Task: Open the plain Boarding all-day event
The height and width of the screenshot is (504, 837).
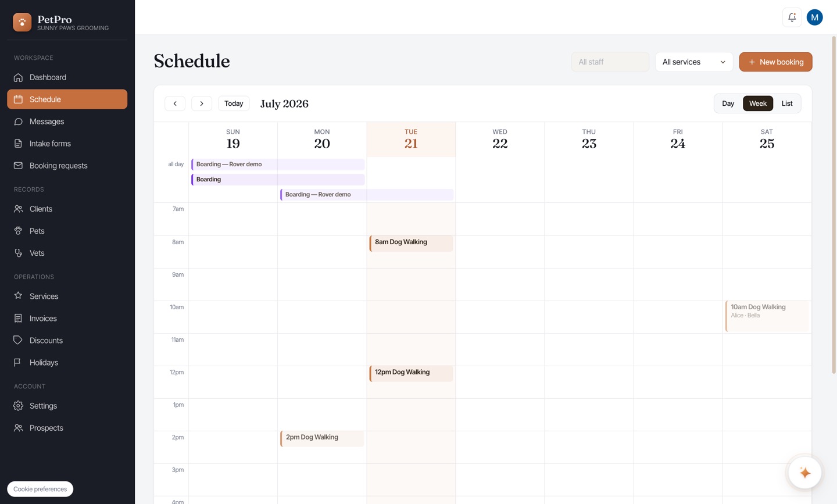Action: 278,180
